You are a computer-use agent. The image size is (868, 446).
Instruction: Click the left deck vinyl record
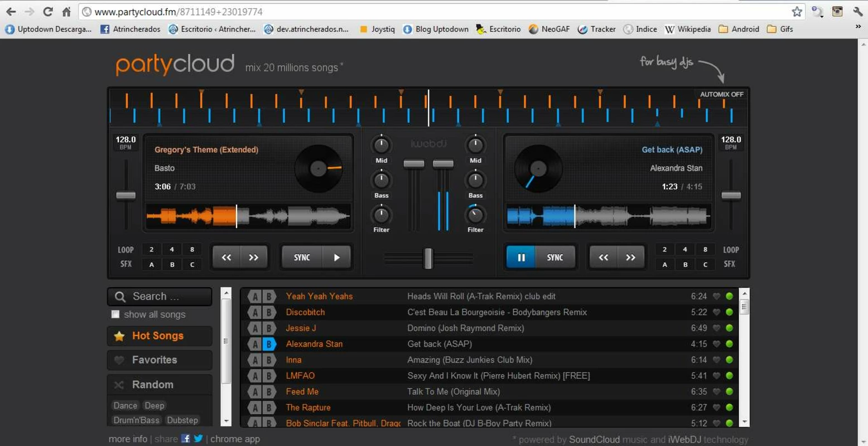pyautogui.click(x=319, y=168)
